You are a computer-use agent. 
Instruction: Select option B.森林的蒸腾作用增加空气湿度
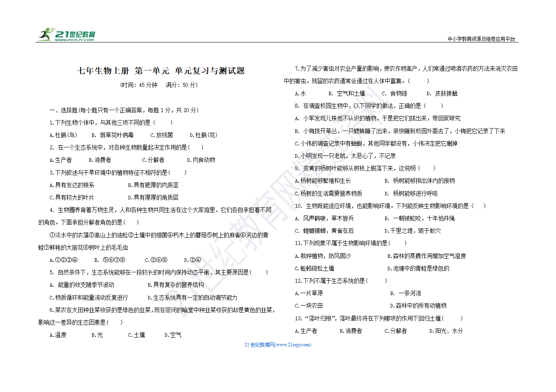427,256
